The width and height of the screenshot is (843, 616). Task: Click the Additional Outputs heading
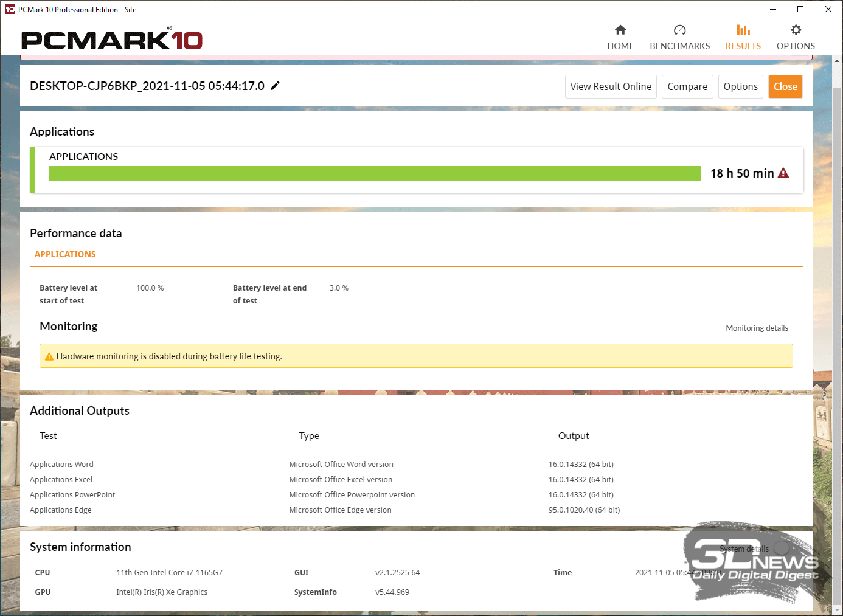(80, 410)
